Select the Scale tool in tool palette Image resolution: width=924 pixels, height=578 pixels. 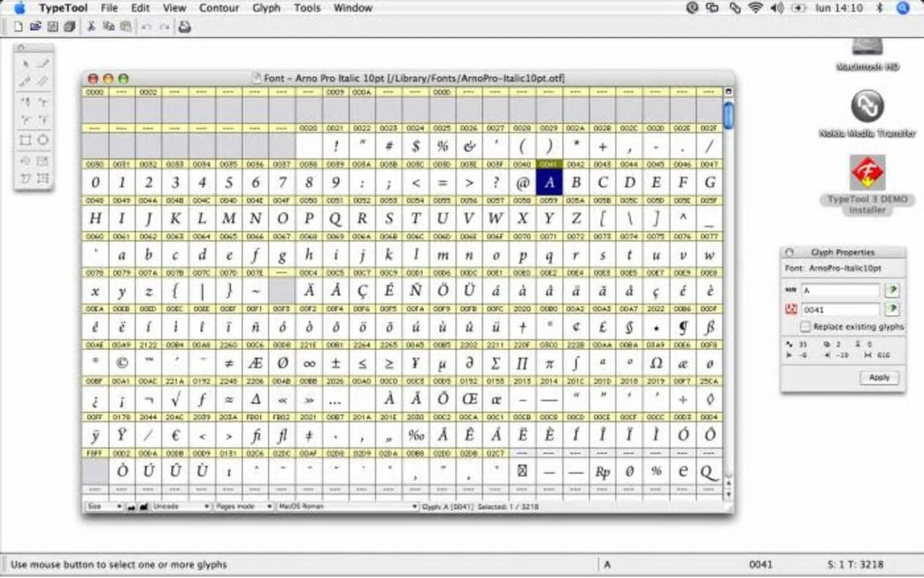point(43,160)
